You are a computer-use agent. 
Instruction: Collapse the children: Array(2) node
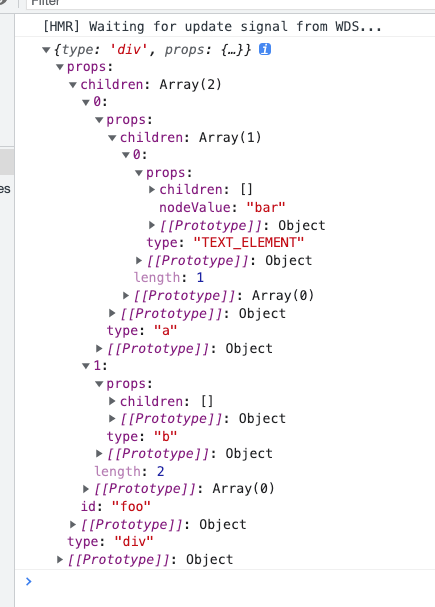[73, 85]
